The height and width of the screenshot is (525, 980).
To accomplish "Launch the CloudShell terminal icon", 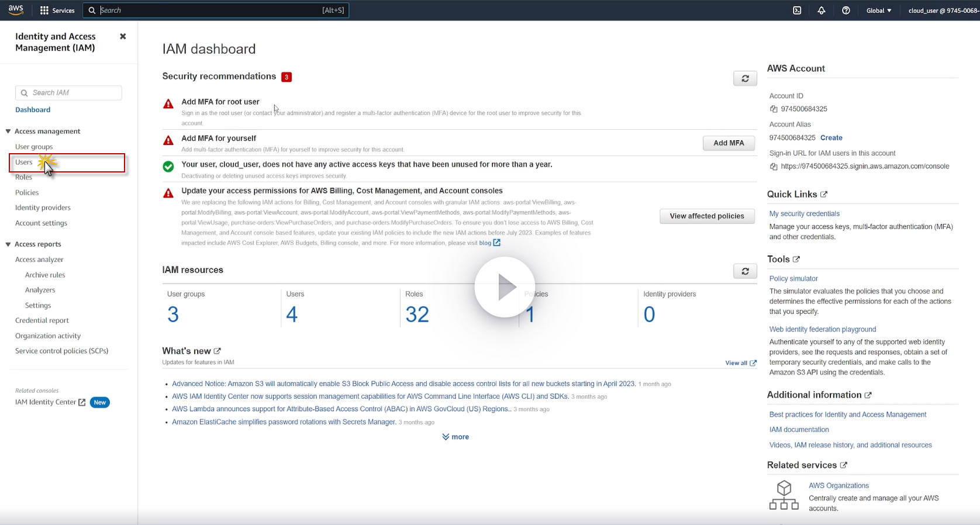I will [x=797, y=11].
